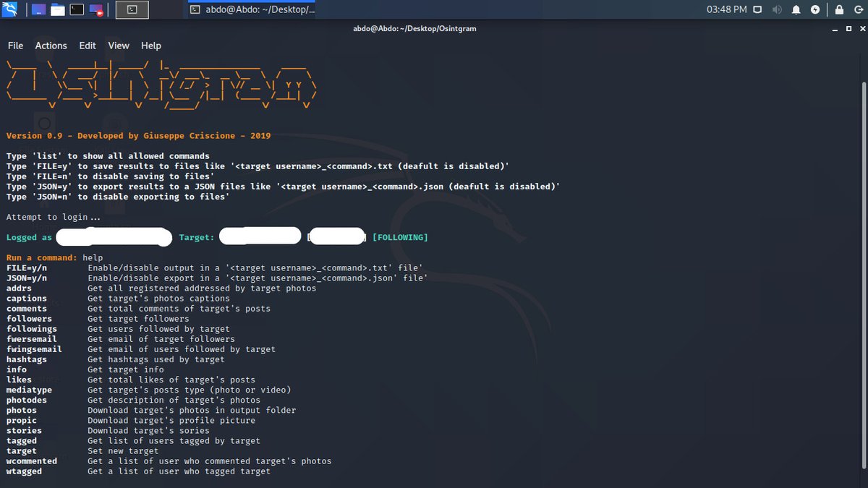Image resolution: width=868 pixels, height=488 pixels.
Task: Click the volume speaker tray icon
Action: click(x=777, y=9)
